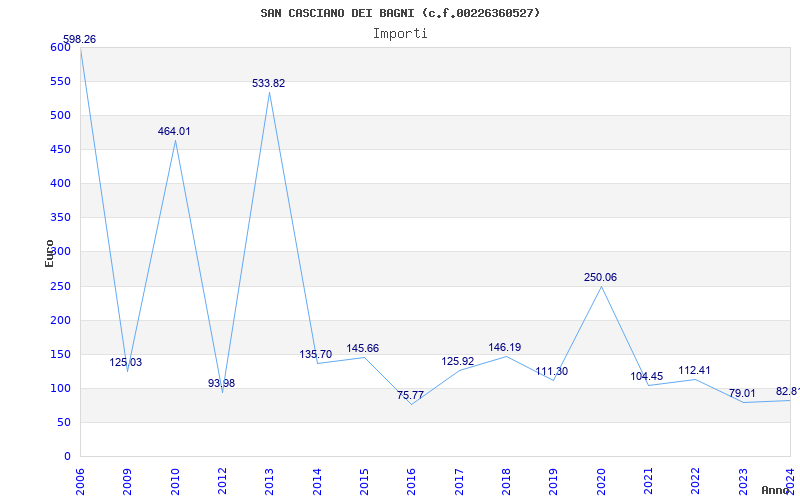Click the Euro y-axis title
Screen dimensions: 800x500
49,253
